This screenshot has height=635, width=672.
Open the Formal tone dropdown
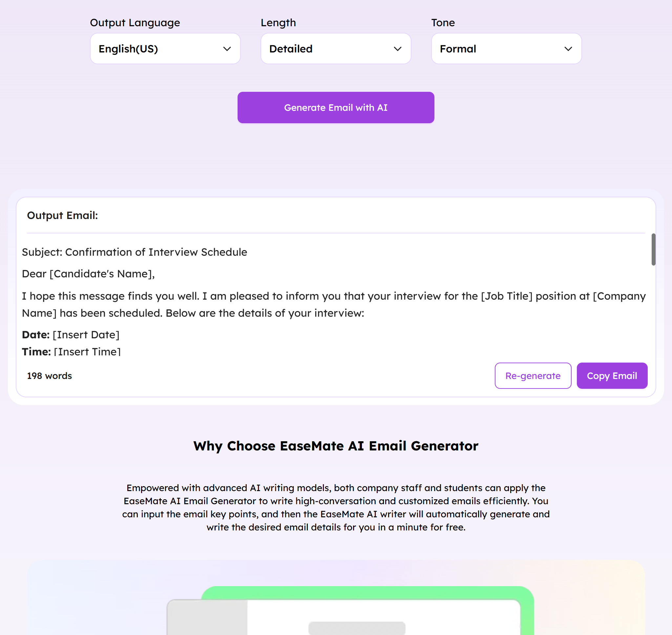(506, 49)
